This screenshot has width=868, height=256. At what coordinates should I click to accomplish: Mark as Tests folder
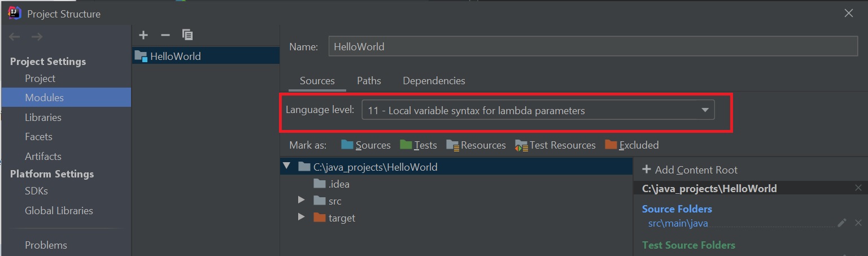(x=418, y=145)
